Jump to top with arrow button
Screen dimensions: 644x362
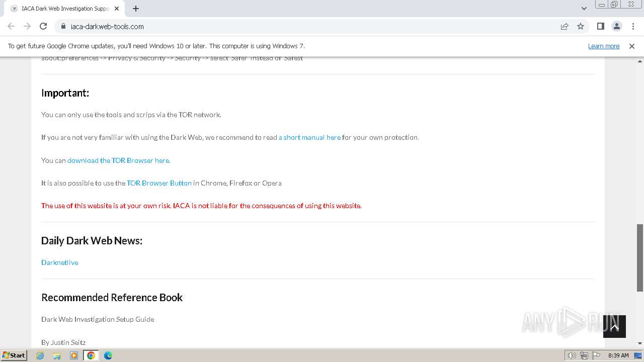click(x=614, y=326)
